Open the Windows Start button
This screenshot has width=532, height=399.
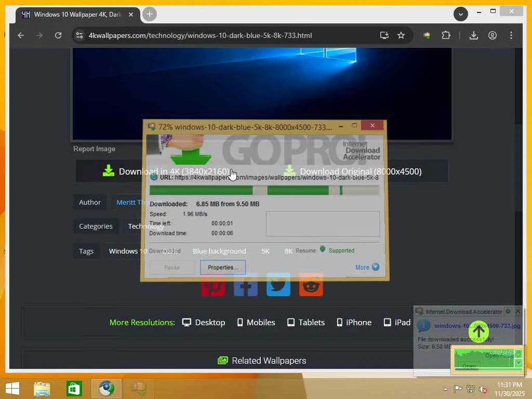coord(12,389)
